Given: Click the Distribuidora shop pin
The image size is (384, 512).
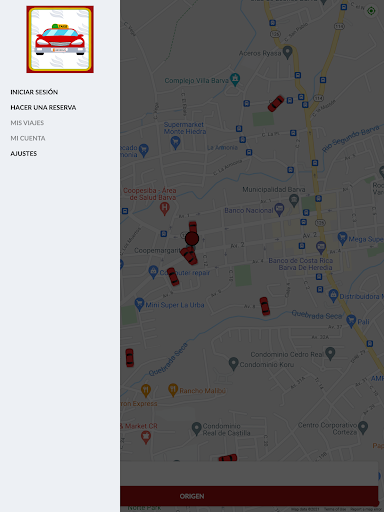Looking at the screenshot, I should [x=333, y=295].
